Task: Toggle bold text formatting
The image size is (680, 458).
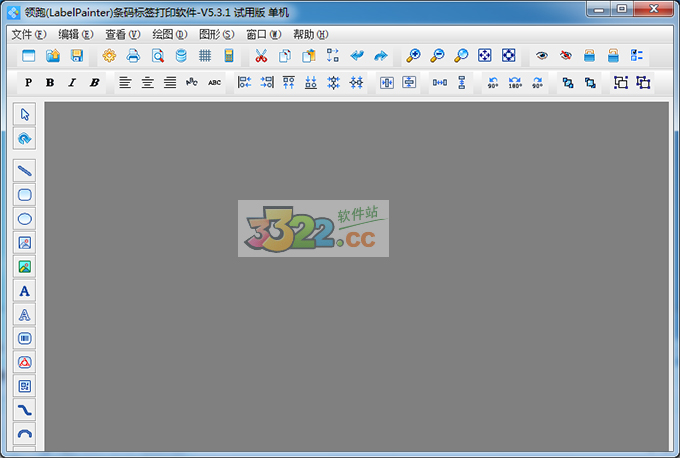Action: tap(49, 83)
